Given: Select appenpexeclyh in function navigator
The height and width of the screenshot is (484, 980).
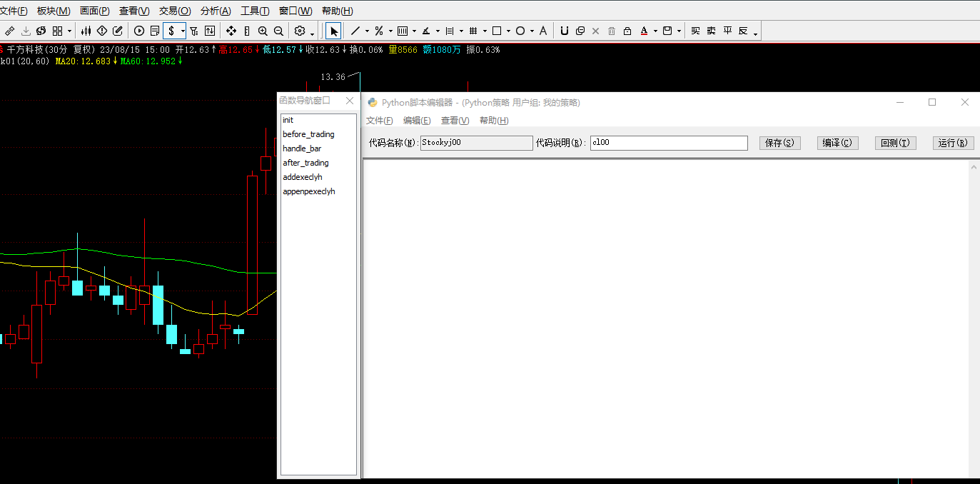Looking at the screenshot, I should 308,191.
